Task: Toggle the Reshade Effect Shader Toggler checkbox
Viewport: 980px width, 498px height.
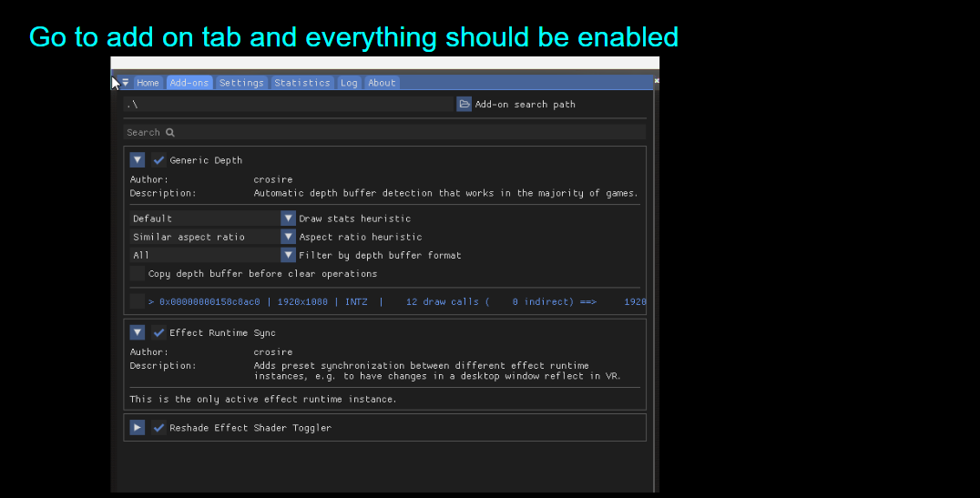Action: click(158, 427)
